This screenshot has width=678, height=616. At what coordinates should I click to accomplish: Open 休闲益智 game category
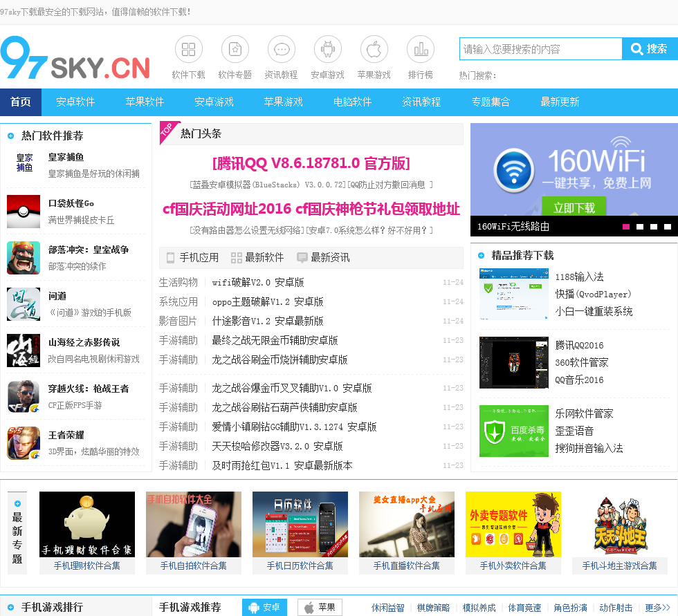pos(388,608)
